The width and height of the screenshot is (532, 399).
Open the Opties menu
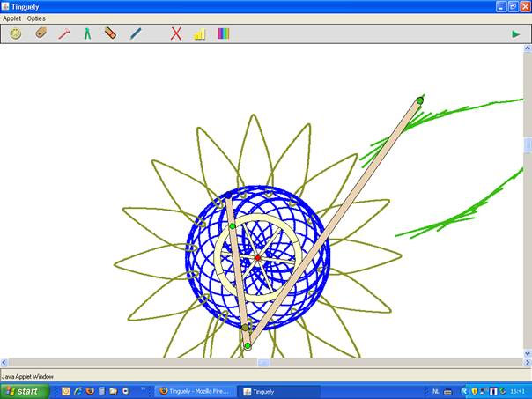click(36, 18)
